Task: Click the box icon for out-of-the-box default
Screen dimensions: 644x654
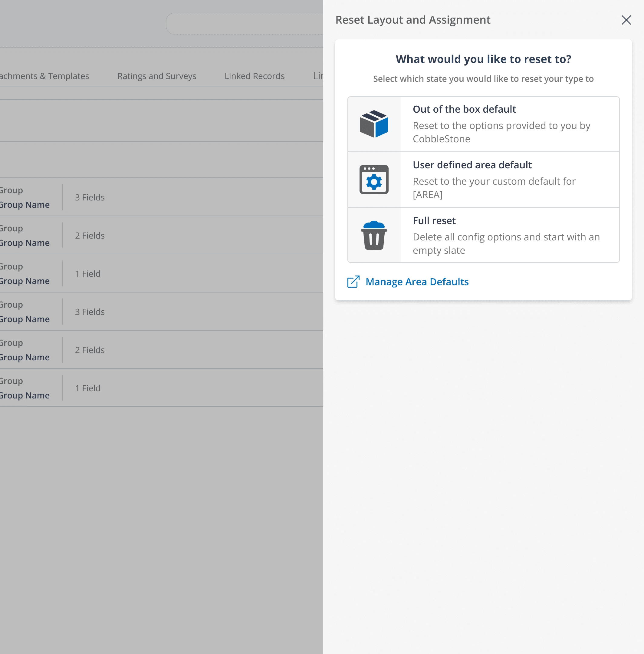Action: click(x=374, y=124)
